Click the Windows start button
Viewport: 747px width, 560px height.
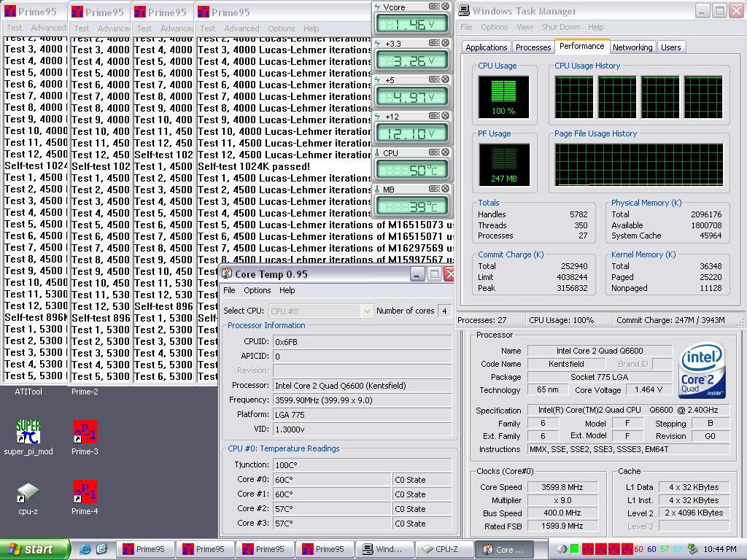click(x=34, y=549)
